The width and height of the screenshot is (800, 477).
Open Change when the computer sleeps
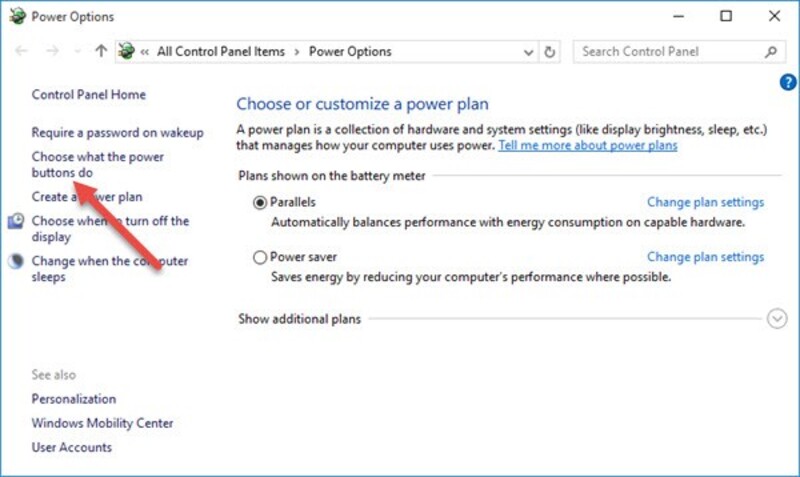point(110,269)
